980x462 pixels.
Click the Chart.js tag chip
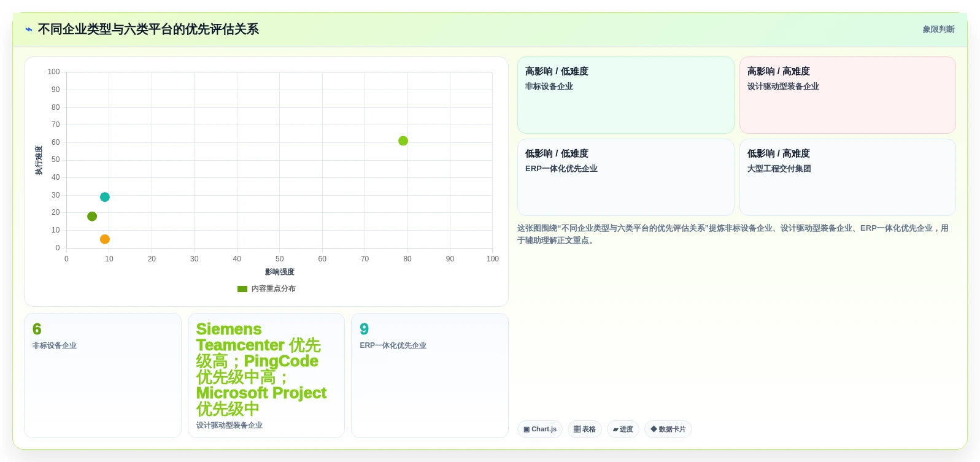540,429
